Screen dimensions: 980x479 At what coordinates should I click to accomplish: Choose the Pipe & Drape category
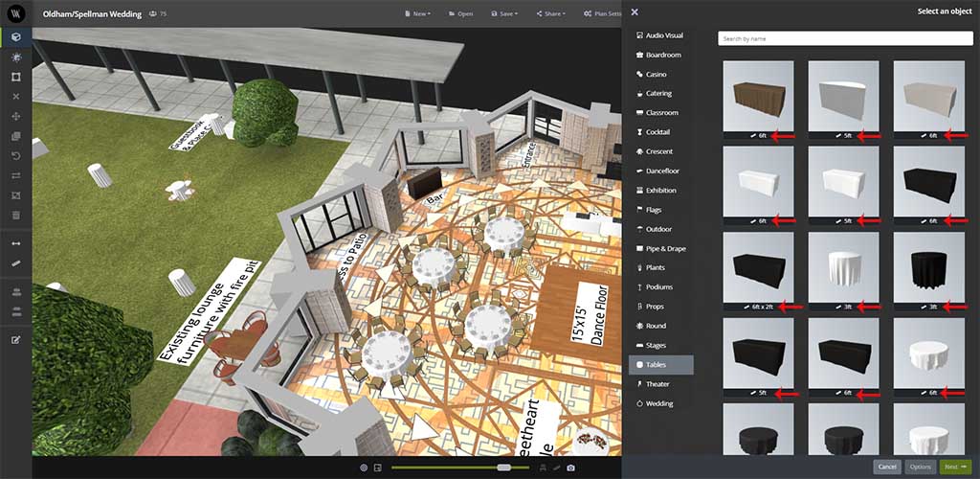point(665,248)
